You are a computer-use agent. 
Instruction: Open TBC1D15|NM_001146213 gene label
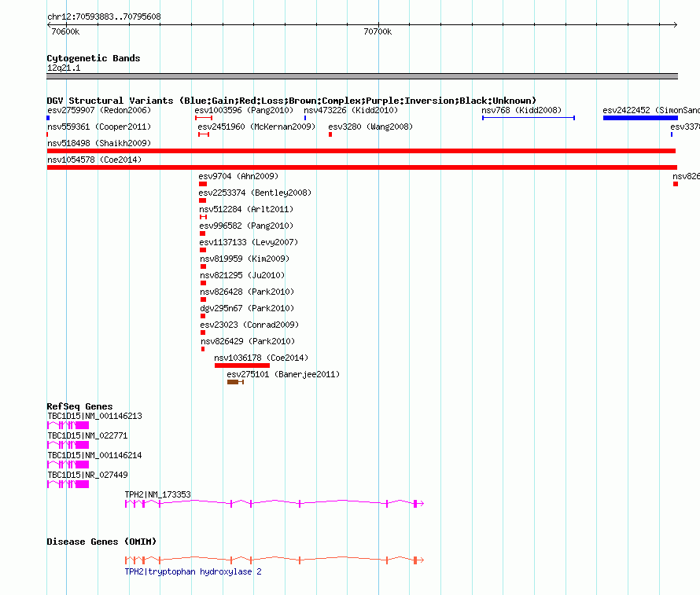(94, 416)
